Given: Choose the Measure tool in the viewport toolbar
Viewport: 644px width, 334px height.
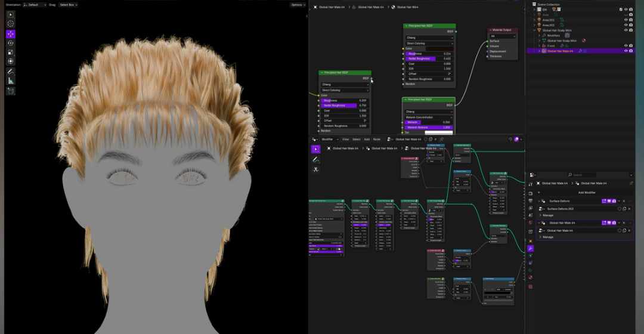Looking at the screenshot, I should pos(11,81).
